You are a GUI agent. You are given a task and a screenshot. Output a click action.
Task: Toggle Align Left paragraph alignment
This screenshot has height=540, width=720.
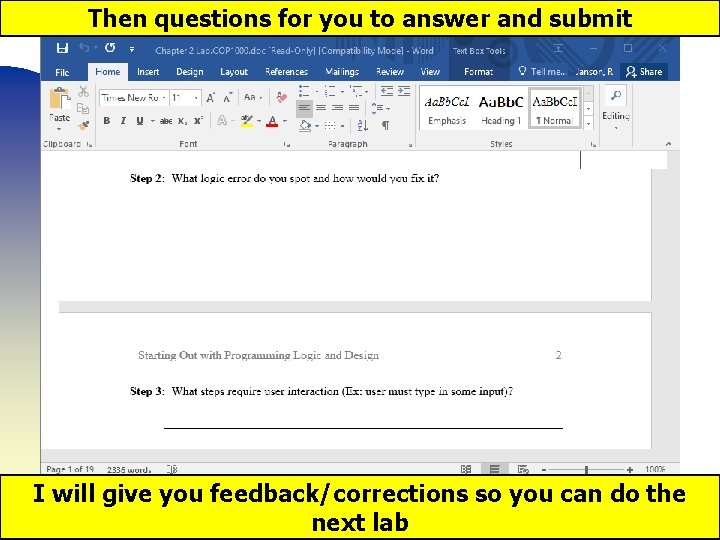pyautogui.click(x=304, y=108)
